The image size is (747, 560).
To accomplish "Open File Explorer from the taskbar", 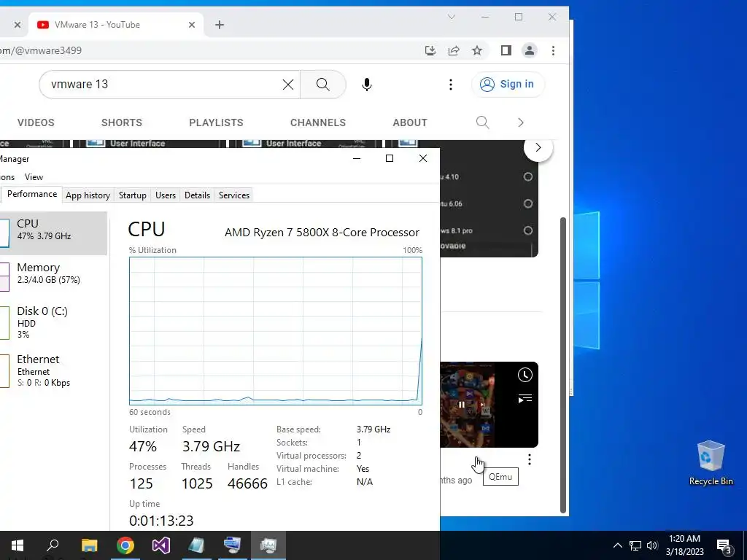I will [89, 545].
